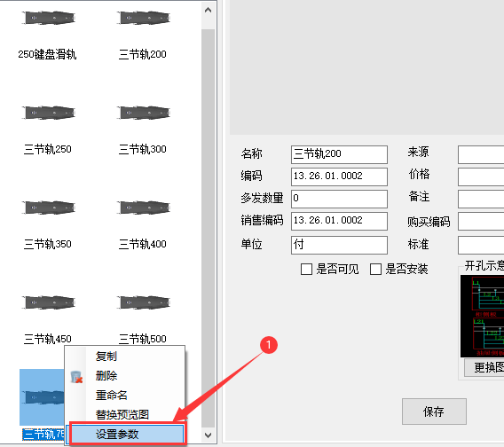This screenshot has width=504, height=447.
Task: Toggle the 是否安装 checkbox
Action: pos(375,270)
